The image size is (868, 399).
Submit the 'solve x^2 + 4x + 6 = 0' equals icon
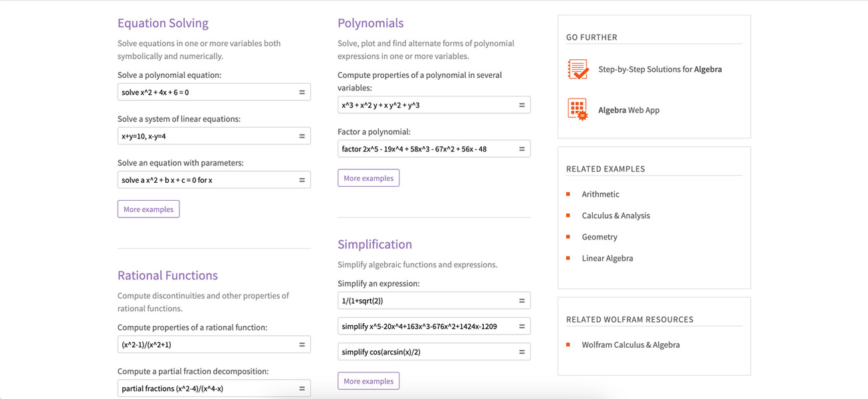point(302,92)
